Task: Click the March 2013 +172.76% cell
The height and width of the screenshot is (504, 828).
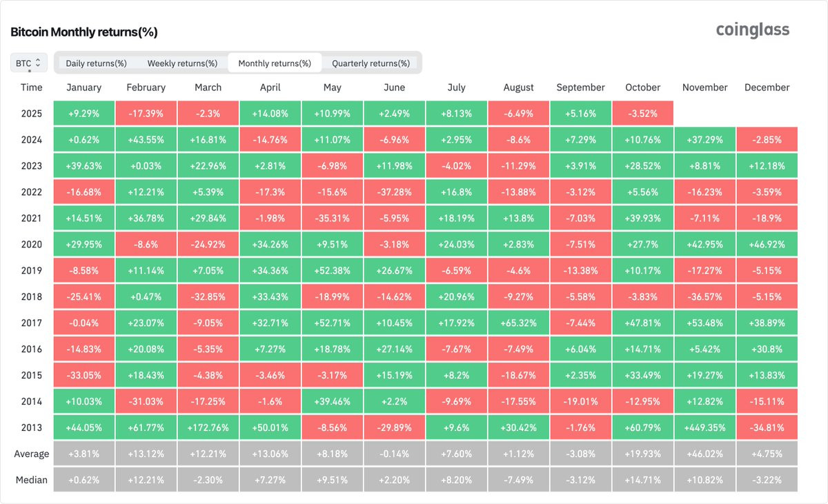Action: point(208,427)
